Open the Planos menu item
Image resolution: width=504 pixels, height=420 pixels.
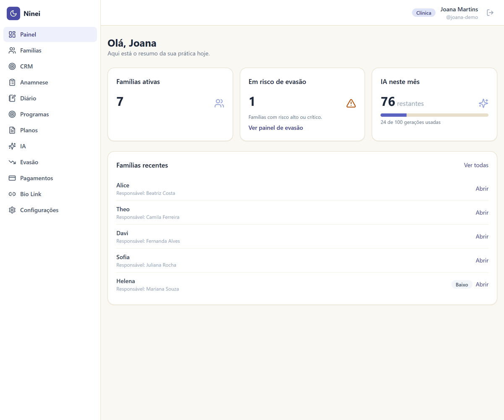50,130
